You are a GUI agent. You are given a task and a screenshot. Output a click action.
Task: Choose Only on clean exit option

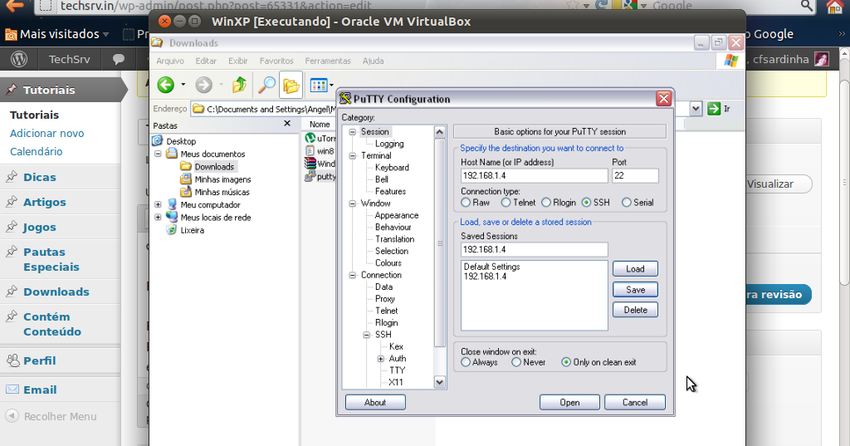click(x=566, y=362)
